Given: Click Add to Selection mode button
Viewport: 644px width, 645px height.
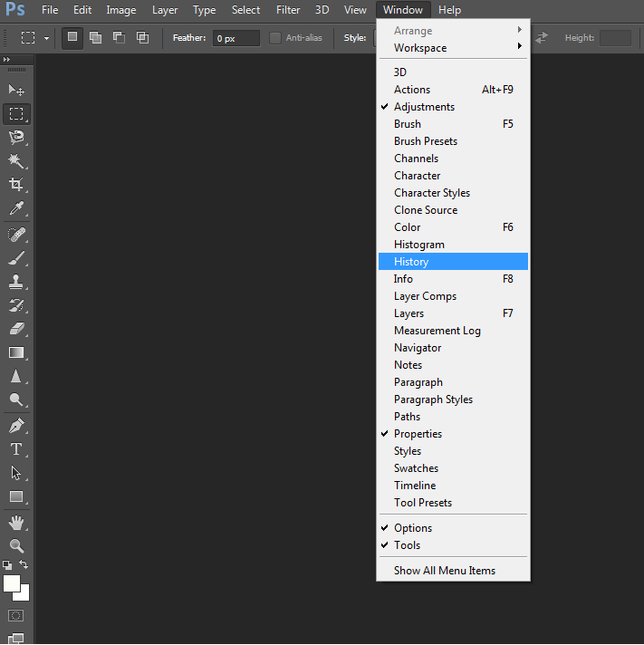Looking at the screenshot, I should coord(95,38).
